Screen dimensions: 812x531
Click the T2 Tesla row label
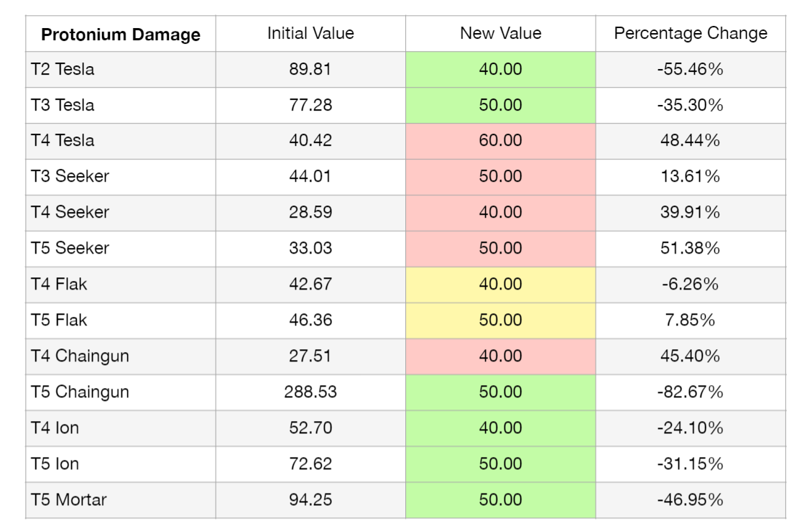coord(63,70)
